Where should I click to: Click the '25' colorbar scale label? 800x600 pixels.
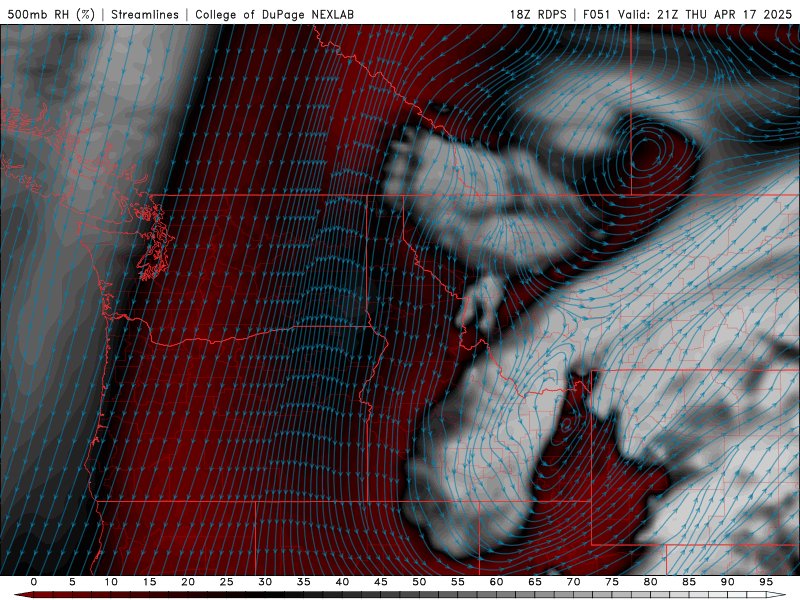point(226,582)
